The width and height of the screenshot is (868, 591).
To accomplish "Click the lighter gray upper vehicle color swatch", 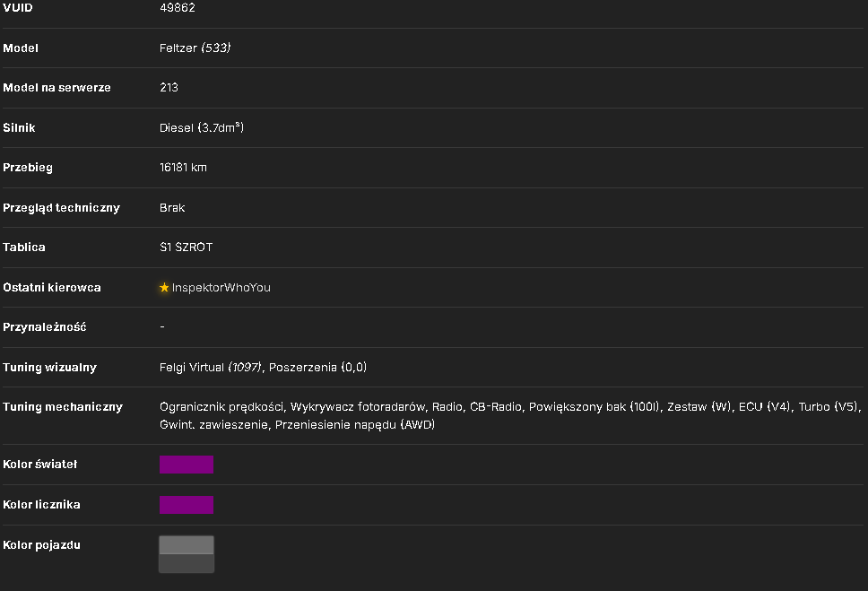I will tap(186, 544).
